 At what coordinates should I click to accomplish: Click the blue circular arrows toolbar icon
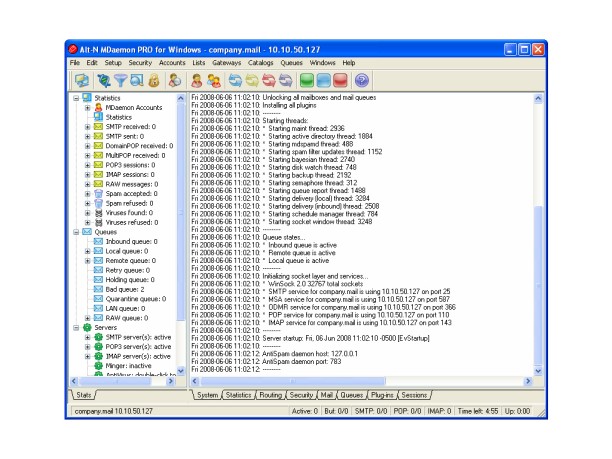tap(235, 80)
